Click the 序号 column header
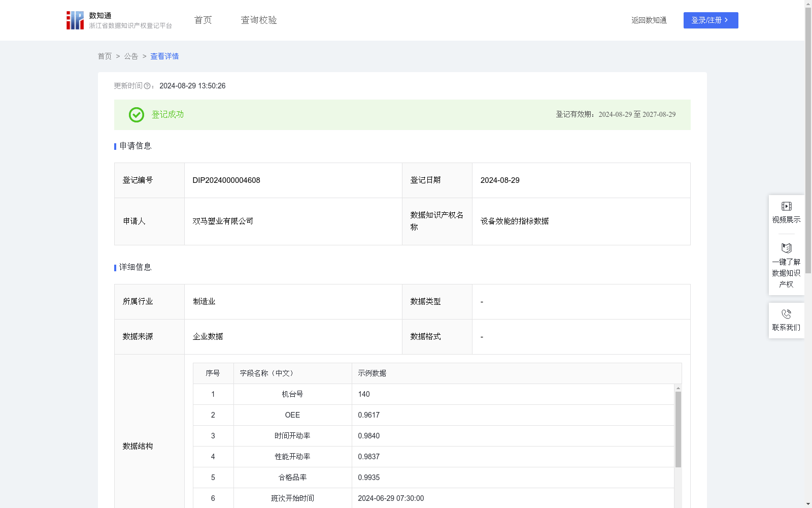This screenshot has width=812, height=508. pyautogui.click(x=213, y=373)
